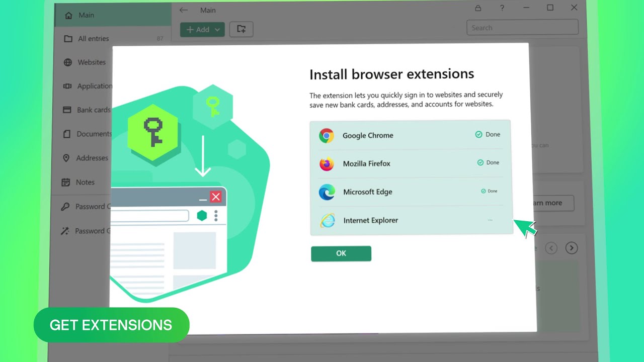Click the GET EXTENSIONS button

[x=111, y=325]
